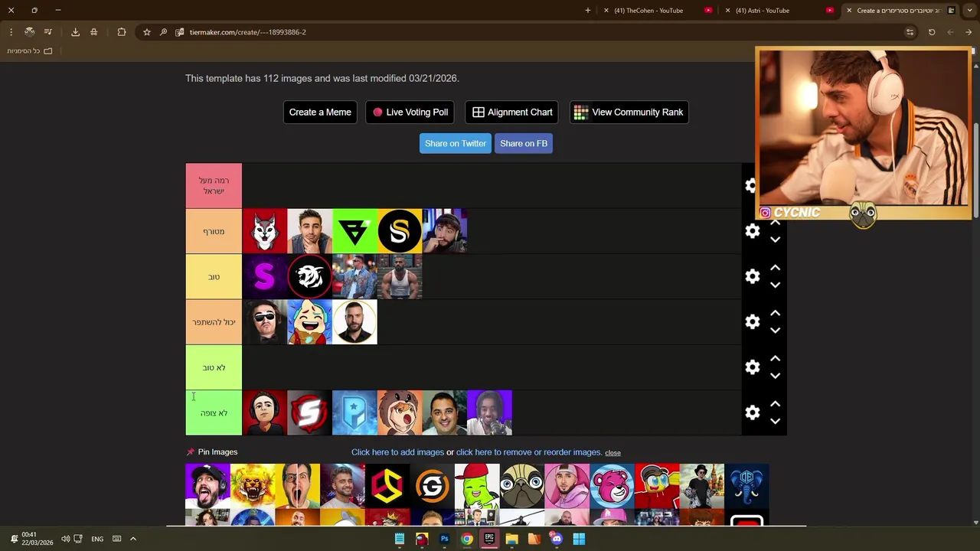
Task: Share on FB
Action: 524,143
